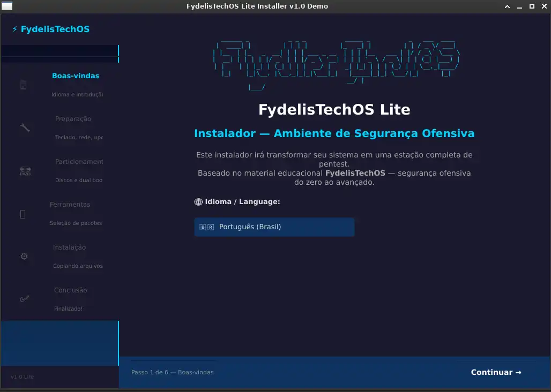The width and height of the screenshot is (551, 392).
Task: Open the Português (Brasil) language dropdown
Action: point(274,227)
